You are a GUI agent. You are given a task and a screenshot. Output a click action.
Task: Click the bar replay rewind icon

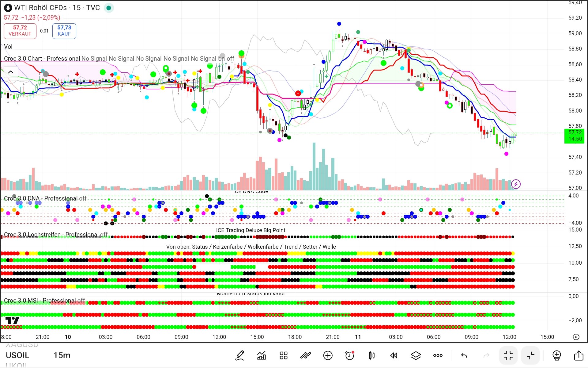(x=394, y=355)
